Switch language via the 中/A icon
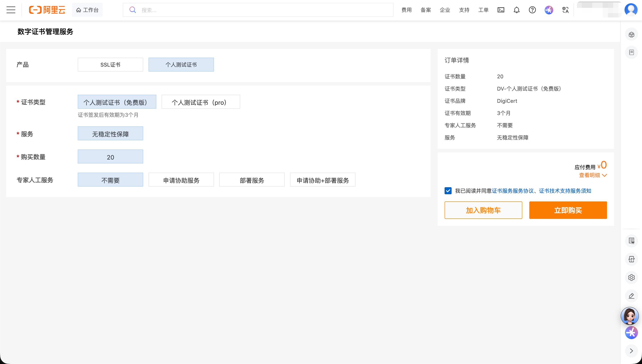Viewport: 642px width, 364px height. pyautogui.click(x=565, y=10)
